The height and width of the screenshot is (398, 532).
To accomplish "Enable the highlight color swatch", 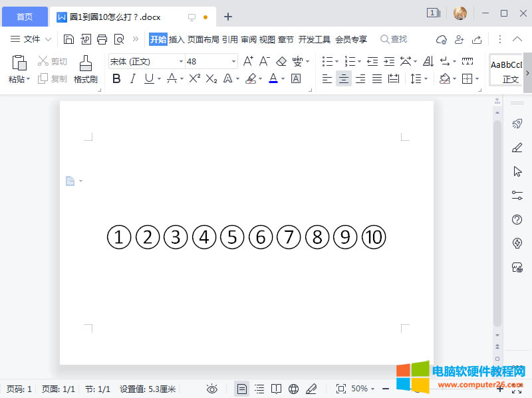I will (x=250, y=78).
